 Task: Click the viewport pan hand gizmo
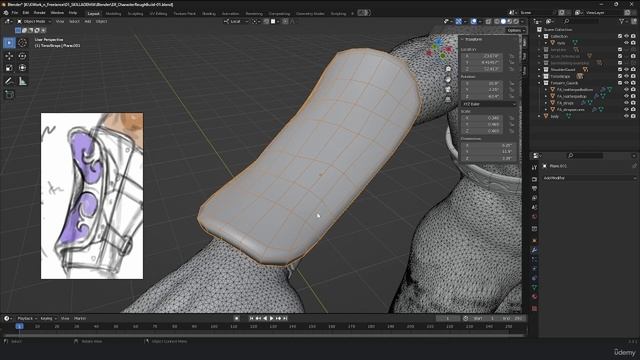[x=448, y=80]
